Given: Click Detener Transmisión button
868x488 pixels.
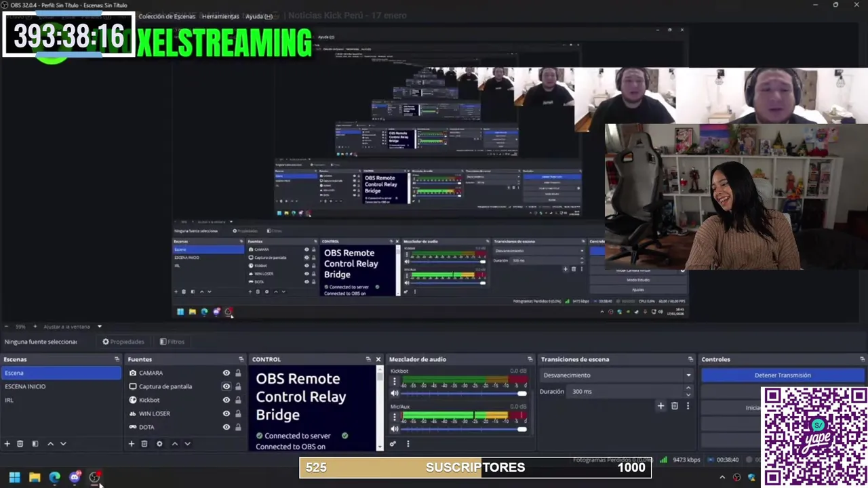Looking at the screenshot, I should (x=783, y=375).
